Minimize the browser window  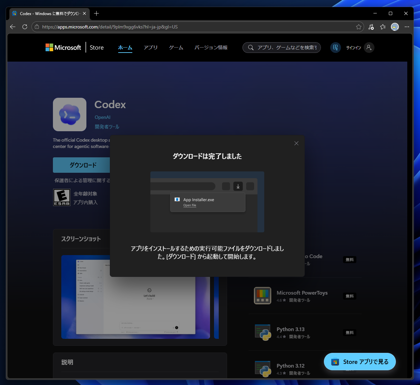(x=375, y=13)
